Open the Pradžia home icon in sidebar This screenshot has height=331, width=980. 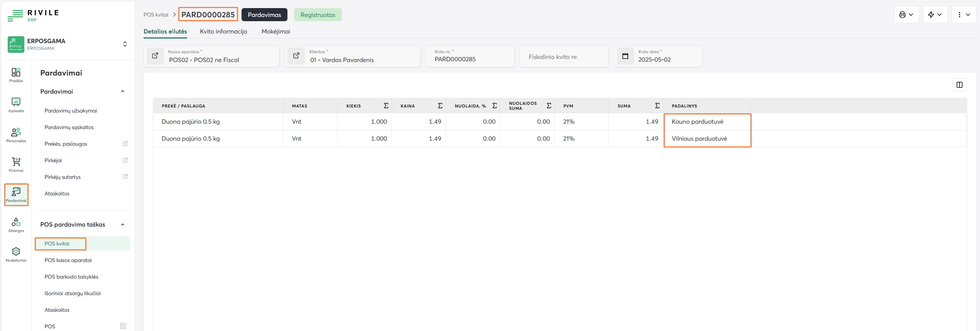[x=16, y=75]
